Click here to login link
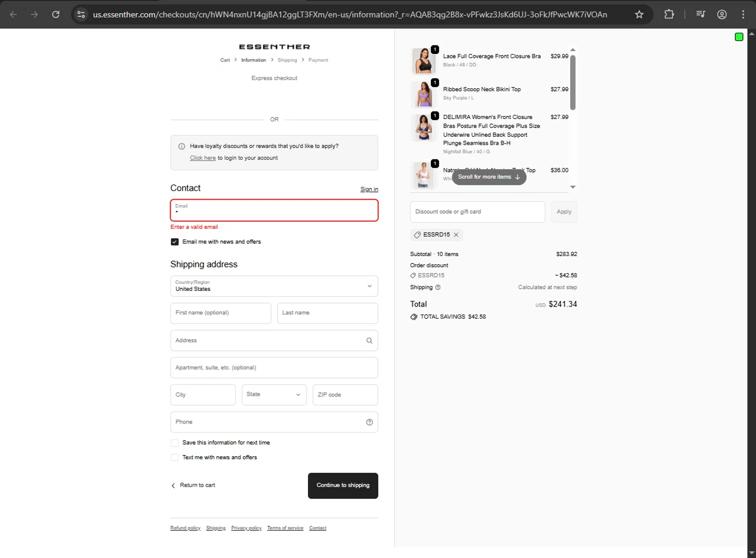The height and width of the screenshot is (558, 756). click(203, 158)
